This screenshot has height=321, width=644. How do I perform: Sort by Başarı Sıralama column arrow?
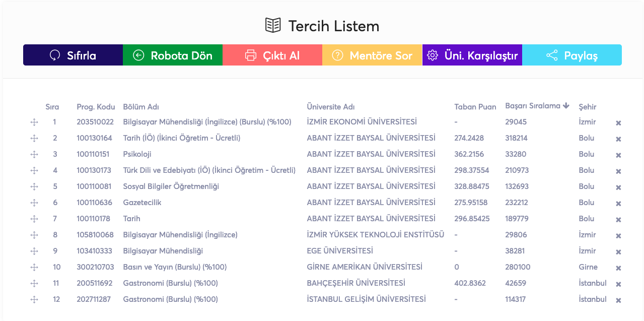[x=566, y=106]
